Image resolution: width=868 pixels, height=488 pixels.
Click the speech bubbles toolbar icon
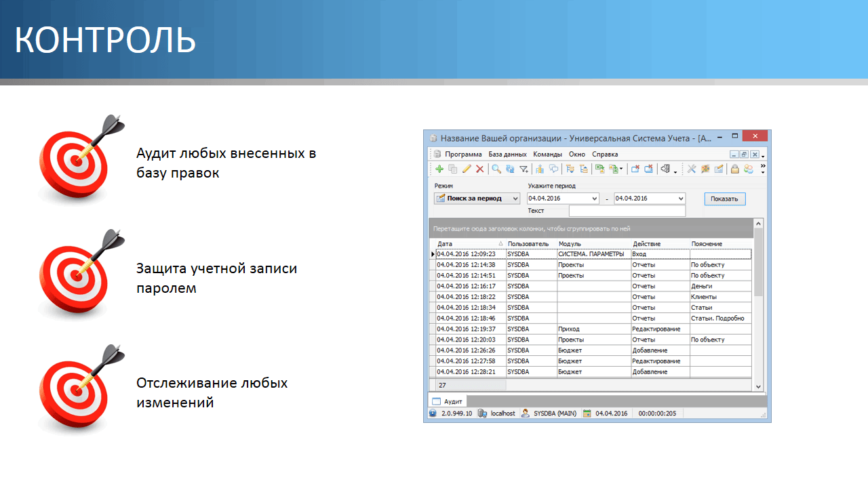click(553, 169)
